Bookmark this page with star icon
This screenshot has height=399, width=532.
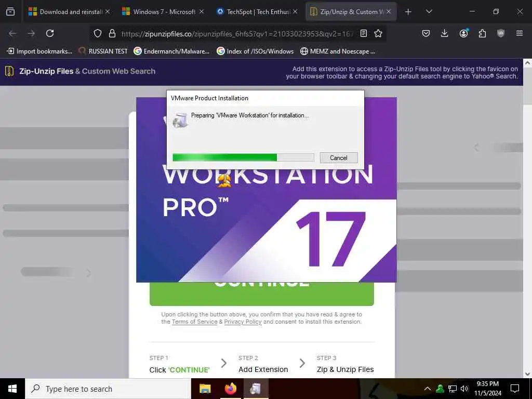(378, 33)
